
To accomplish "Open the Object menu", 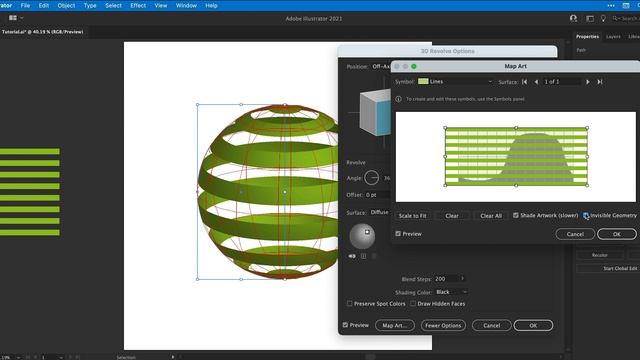I will tap(66, 6).
